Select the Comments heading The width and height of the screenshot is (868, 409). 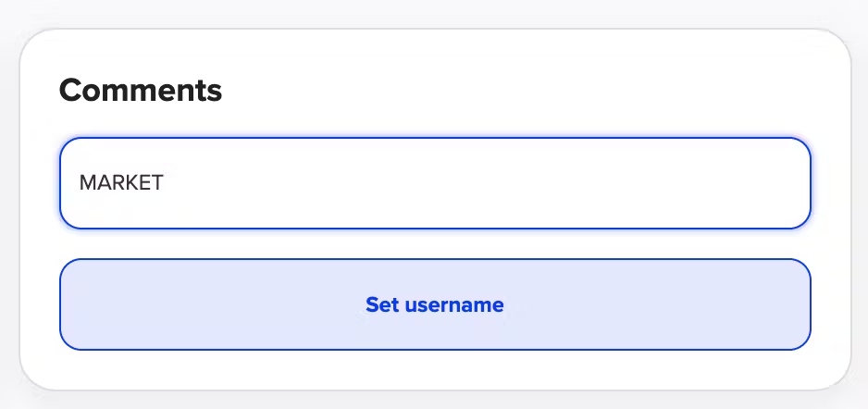(141, 91)
